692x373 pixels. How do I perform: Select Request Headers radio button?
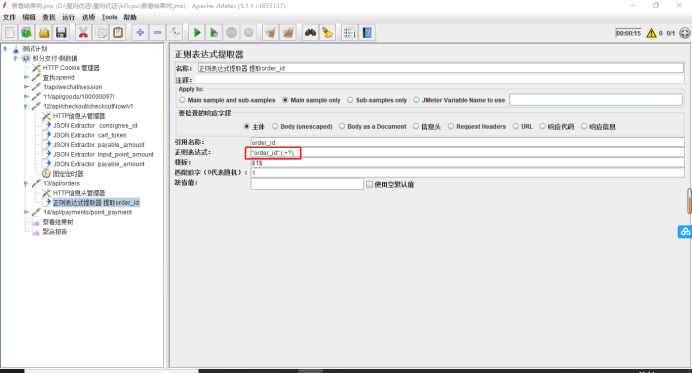tap(451, 126)
